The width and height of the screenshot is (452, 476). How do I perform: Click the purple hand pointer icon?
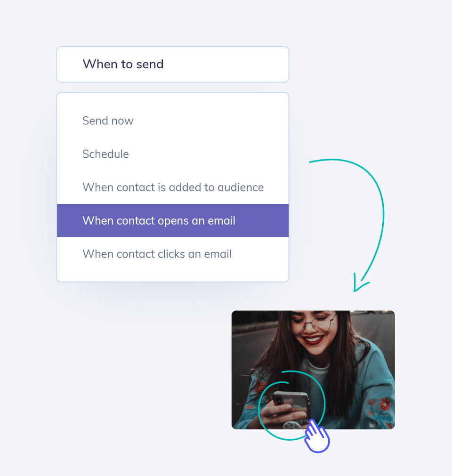317,436
